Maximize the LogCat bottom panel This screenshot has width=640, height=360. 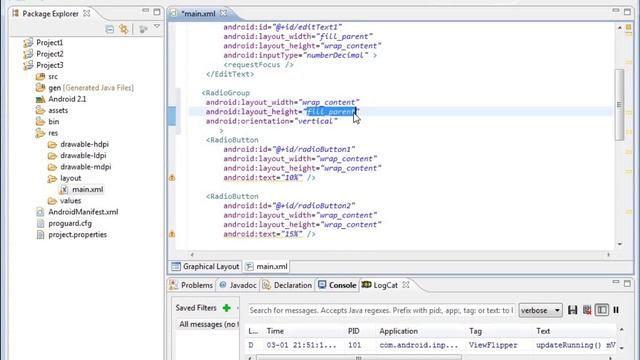[627, 283]
